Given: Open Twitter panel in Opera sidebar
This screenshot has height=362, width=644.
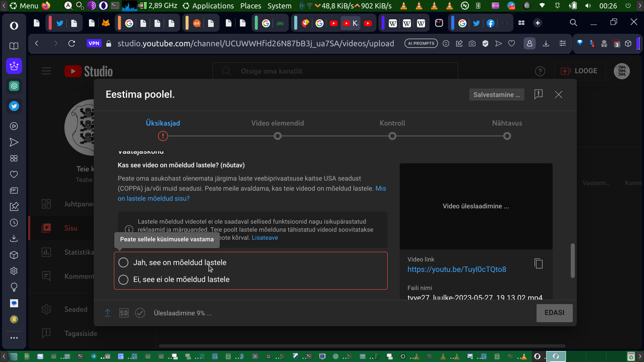Looking at the screenshot, I should click(x=14, y=106).
